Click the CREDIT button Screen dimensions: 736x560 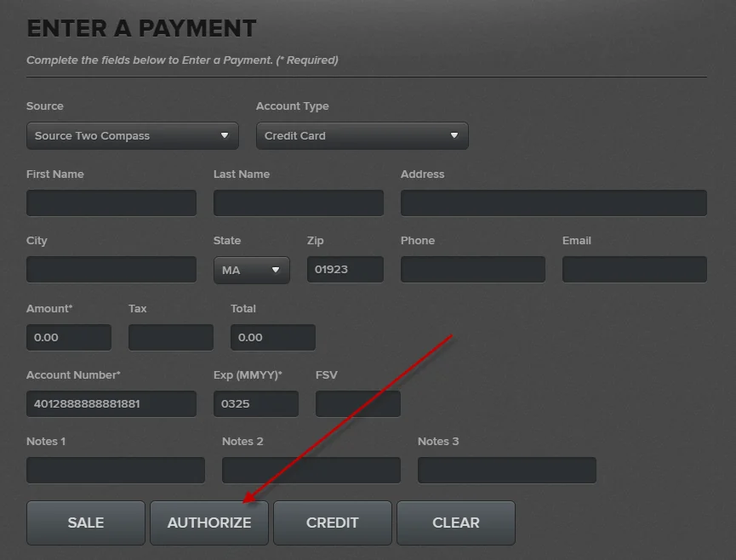[332, 523]
